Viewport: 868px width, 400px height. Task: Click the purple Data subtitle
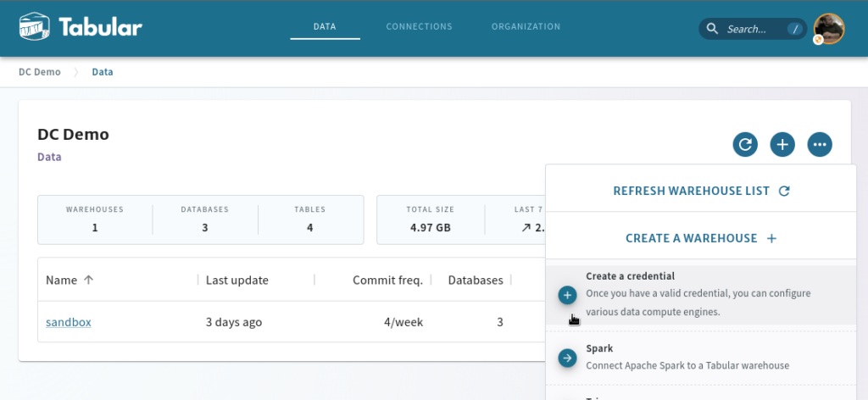coord(49,157)
